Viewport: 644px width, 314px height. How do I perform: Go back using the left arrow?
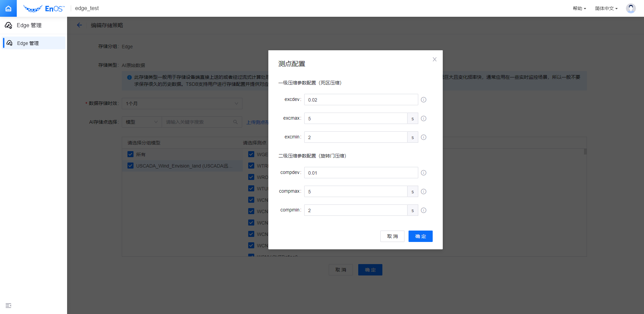(x=79, y=25)
